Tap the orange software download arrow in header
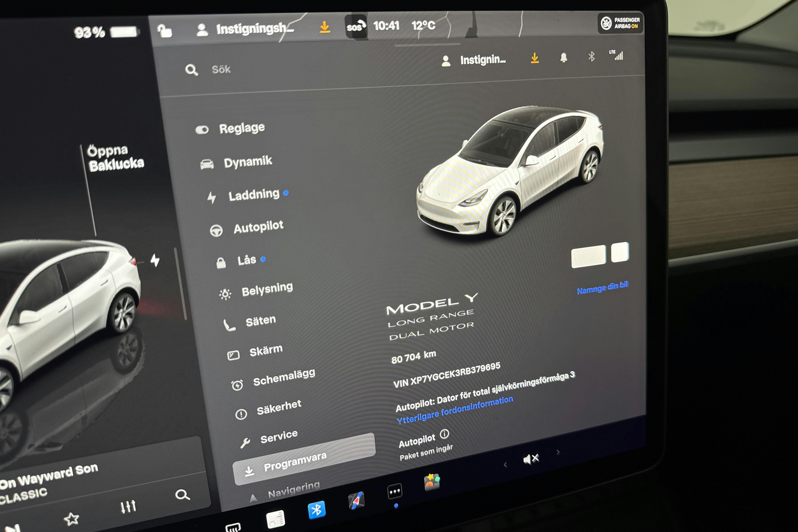The width and height of the screenshot is (798, 532). (535, 58)
